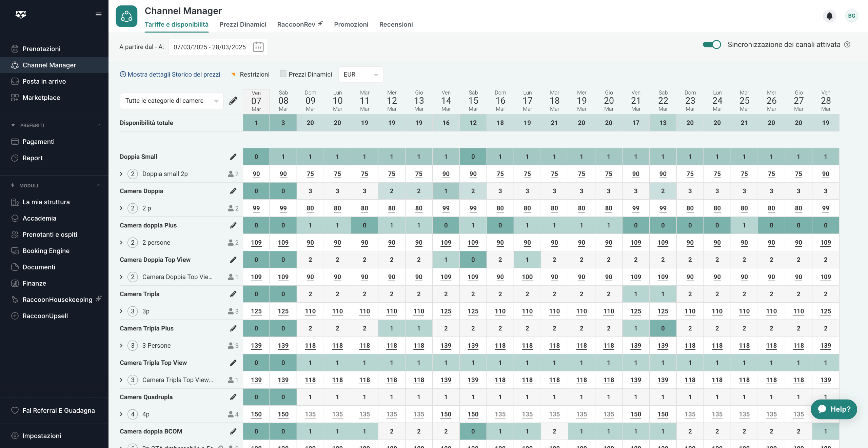Image resolution: width=868 pixels, height=448 pixels.
Task: Expand the Doppia small 2p rate row
Action: [121, 174]
